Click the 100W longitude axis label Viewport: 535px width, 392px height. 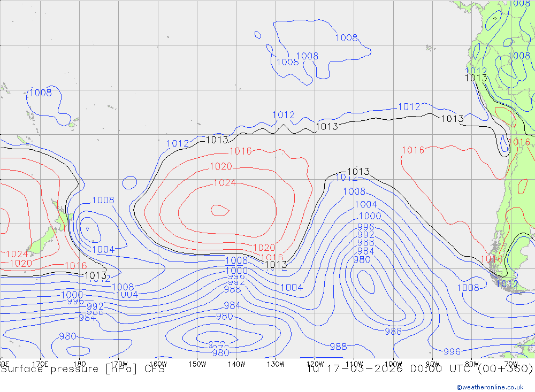coord(393,364)
